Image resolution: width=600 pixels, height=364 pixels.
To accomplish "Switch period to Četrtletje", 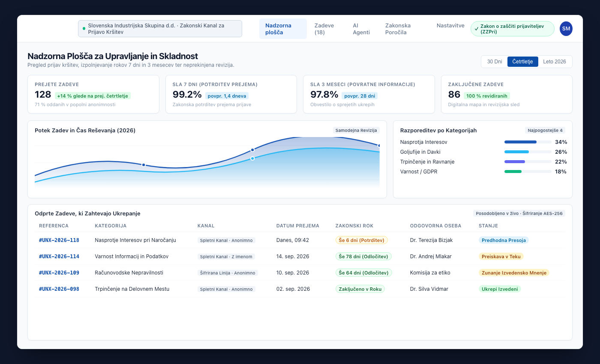I will (x=522, y=62).
